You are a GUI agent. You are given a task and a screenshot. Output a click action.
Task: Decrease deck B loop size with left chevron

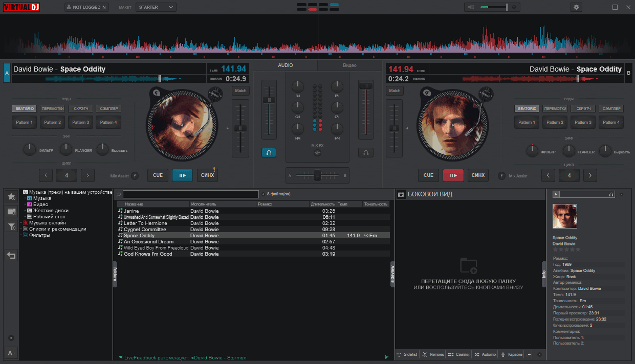click(x=548, y=175)
